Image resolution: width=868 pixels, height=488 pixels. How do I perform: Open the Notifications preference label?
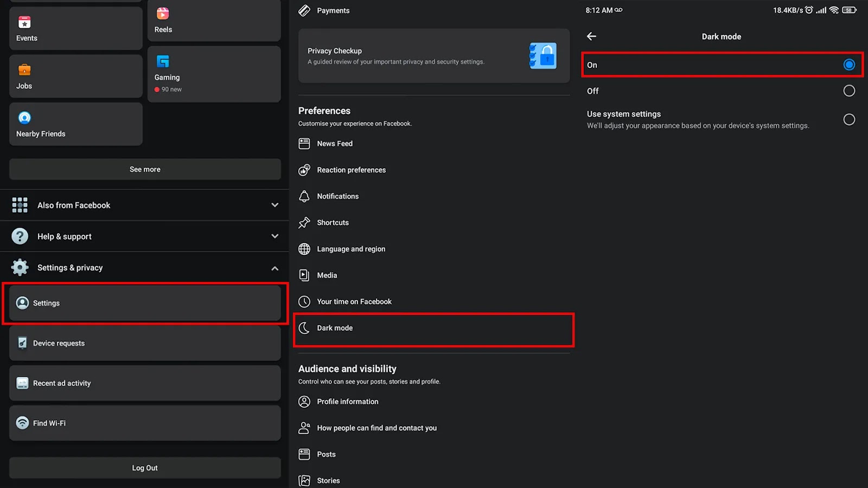(x=337, y=196)
